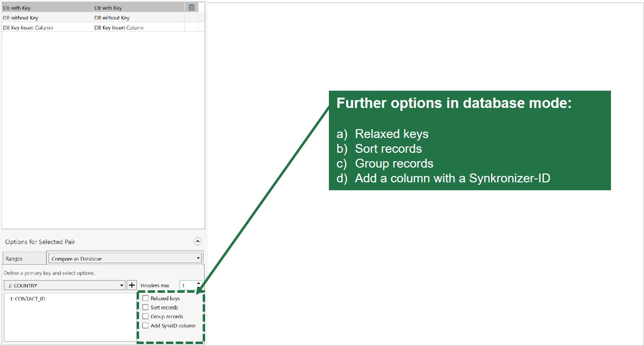Toggle the Sort records checkbox
The height and width of the screenshot is (346, 644).
[x=145, y=307]
